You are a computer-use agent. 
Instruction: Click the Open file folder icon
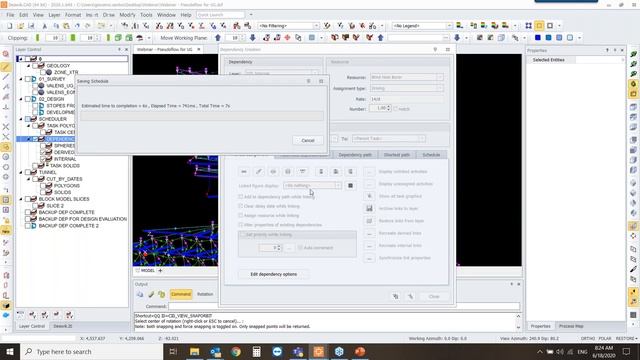point(20,26)
